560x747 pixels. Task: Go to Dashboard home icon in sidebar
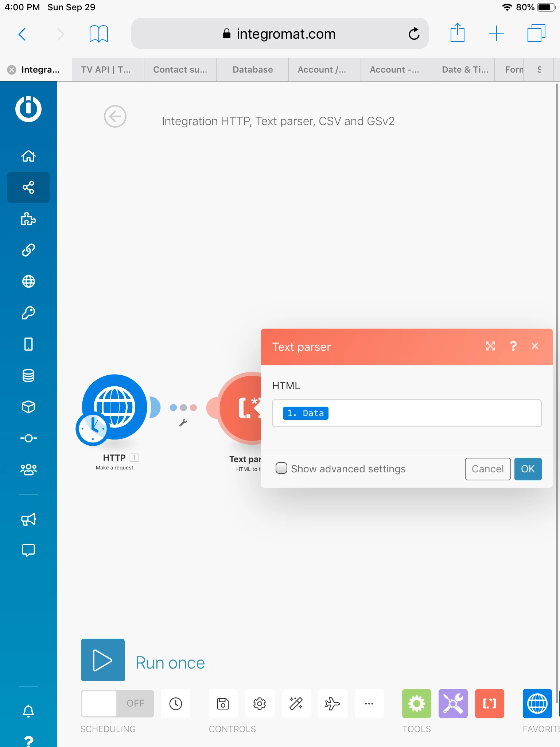(28, 156)
